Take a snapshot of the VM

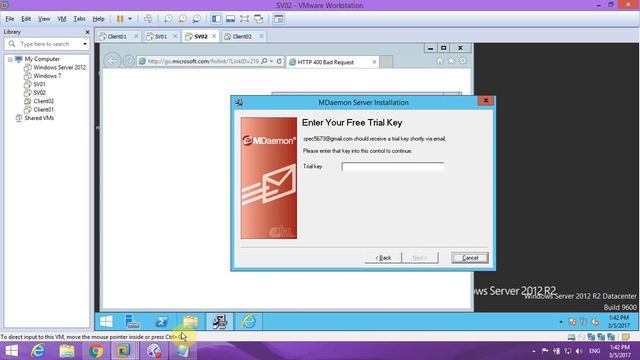point(168,19)
